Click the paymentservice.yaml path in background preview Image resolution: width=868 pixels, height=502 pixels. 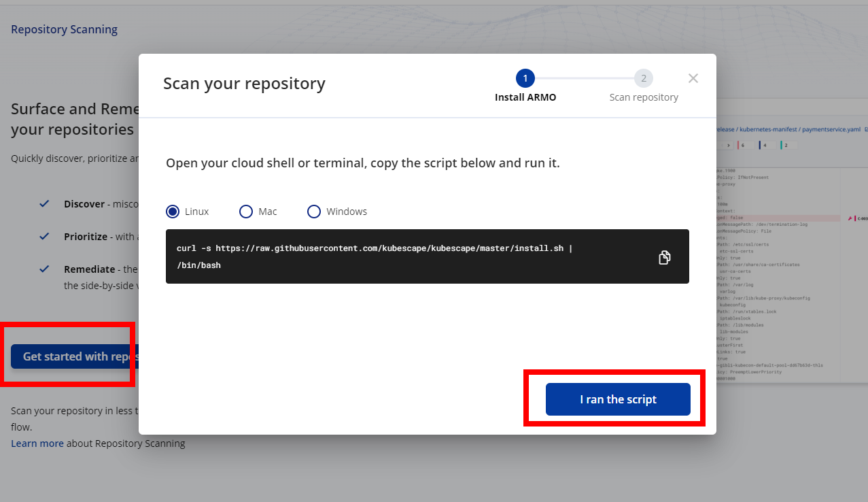click(788, 129)
